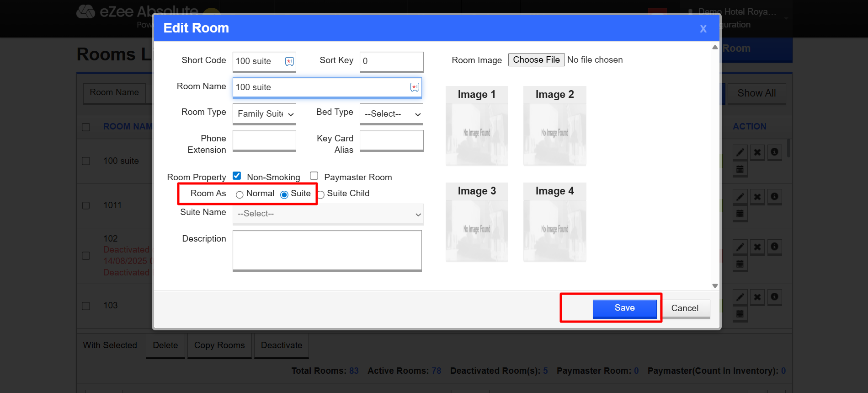The image size is (868, 393).
Task: Close Edit Room dialog with X
Action: [x=703, y=29]
